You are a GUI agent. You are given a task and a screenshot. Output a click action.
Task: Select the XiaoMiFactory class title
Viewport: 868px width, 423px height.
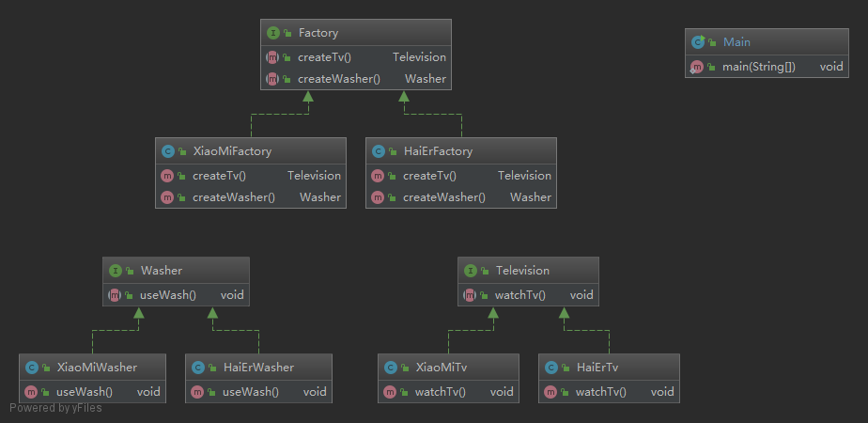click(232, 151)
